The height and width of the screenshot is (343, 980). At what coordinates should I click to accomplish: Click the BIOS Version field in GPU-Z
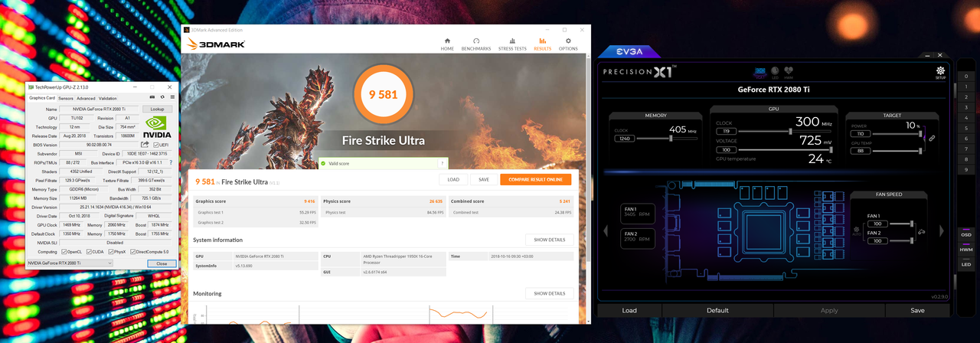coord(100,145)
